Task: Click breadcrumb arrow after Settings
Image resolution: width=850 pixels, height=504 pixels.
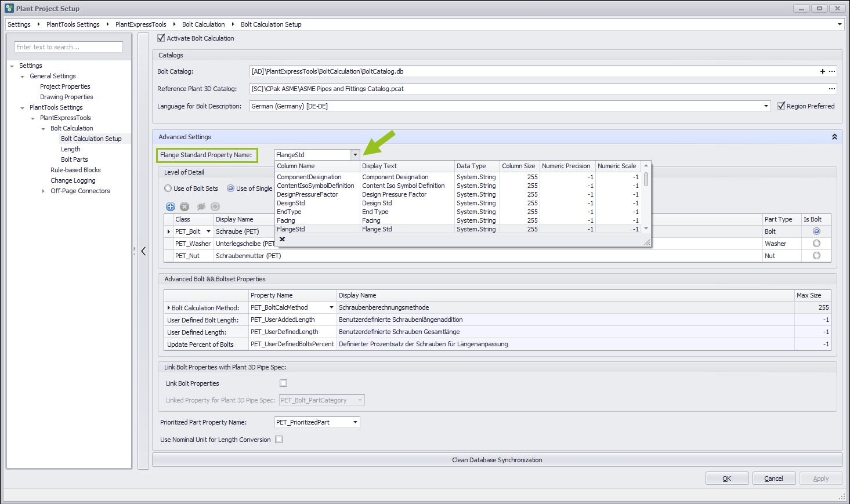Action: click(38, 24)
